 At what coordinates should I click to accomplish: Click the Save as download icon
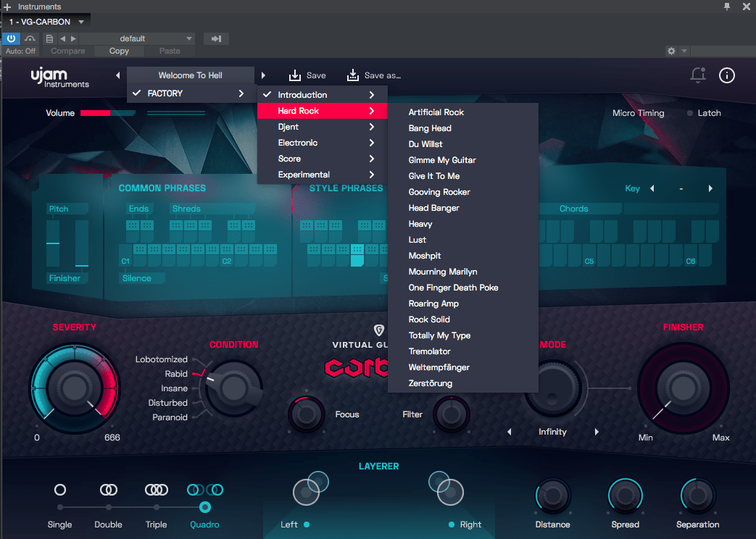353,75
